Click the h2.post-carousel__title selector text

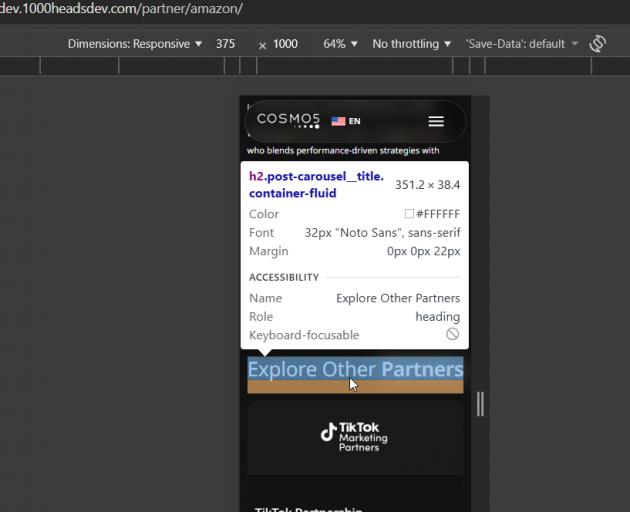316,184
